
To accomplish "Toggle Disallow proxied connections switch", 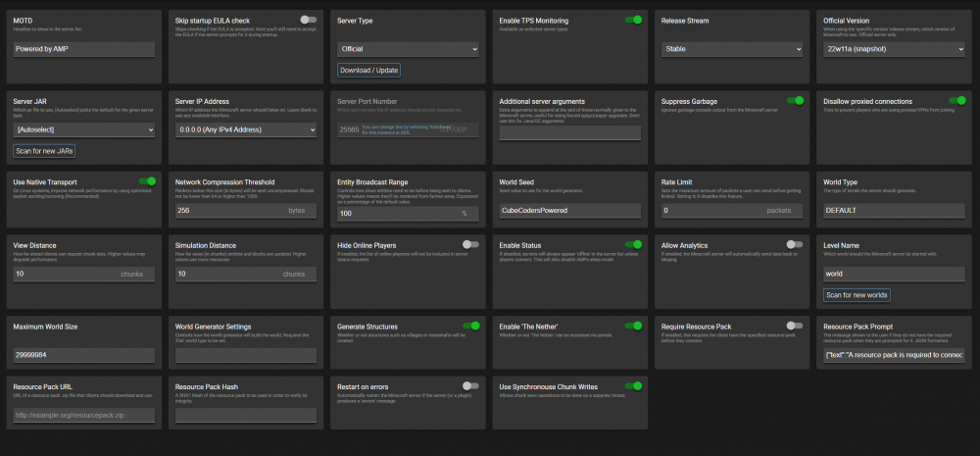I will (957, 100).
